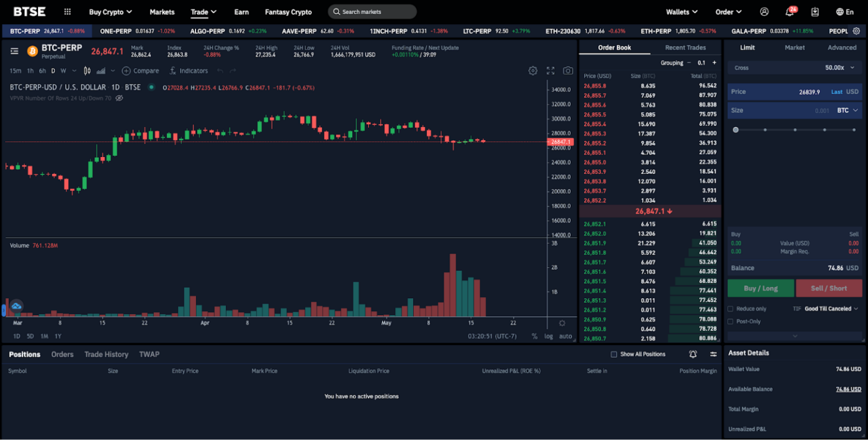
Task: Open the Trade dropdown menu
Action: [204, 12]
